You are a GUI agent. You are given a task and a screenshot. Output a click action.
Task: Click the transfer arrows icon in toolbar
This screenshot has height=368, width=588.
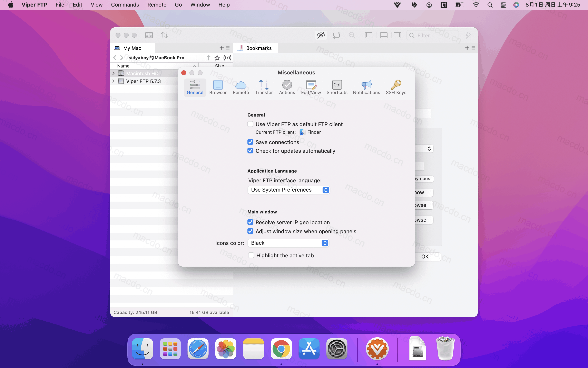click(165, 35)
